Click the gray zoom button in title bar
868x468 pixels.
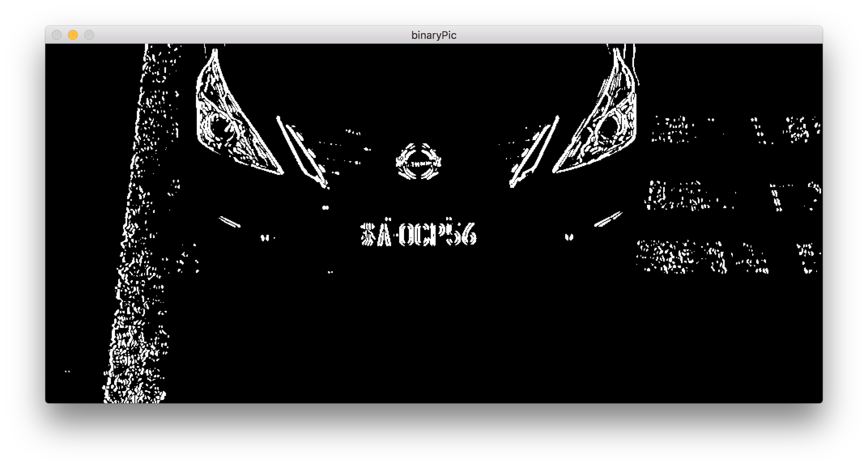coord(89,35)
